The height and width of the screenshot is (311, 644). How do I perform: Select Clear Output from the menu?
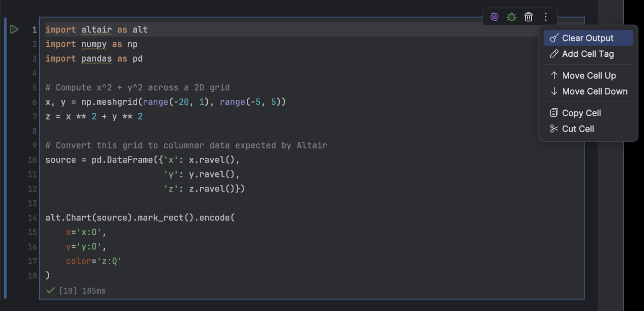tap(588, 38)
